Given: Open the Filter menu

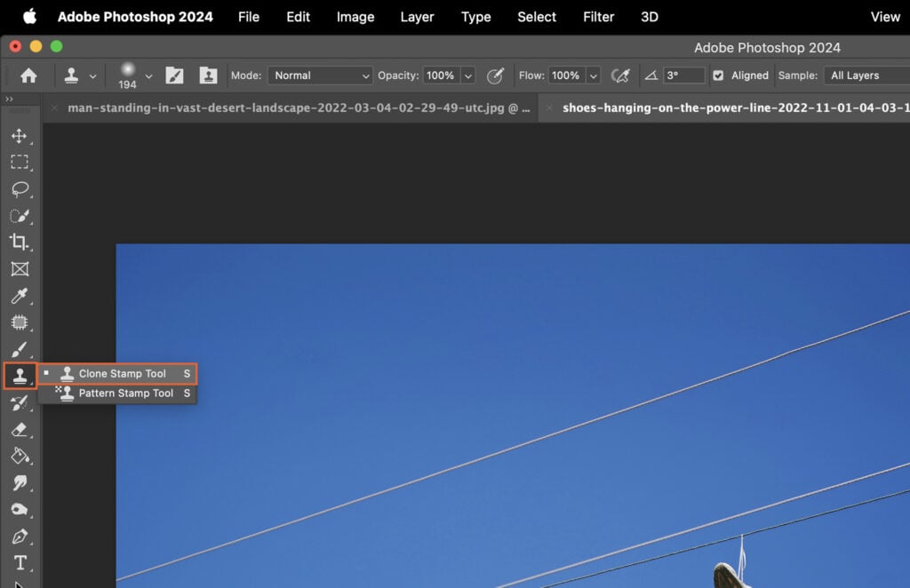Looking at the screenshot, I should [x=598, y=17].
